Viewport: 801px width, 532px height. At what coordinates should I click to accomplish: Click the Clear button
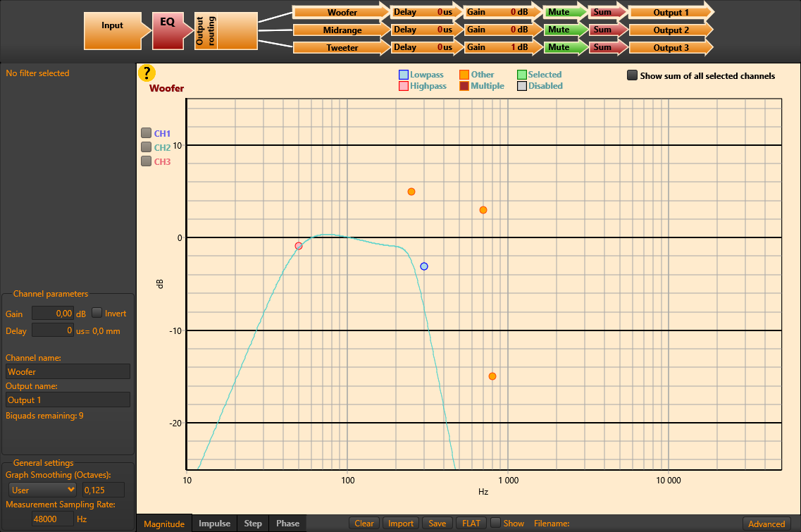coord(364,524)
